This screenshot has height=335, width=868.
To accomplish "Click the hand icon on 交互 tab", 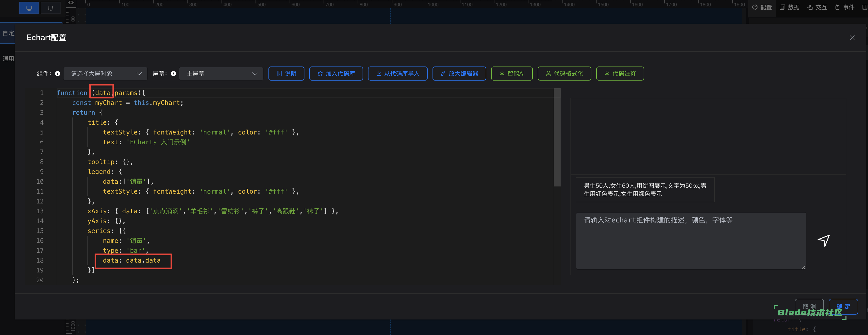I will (810, 7).
